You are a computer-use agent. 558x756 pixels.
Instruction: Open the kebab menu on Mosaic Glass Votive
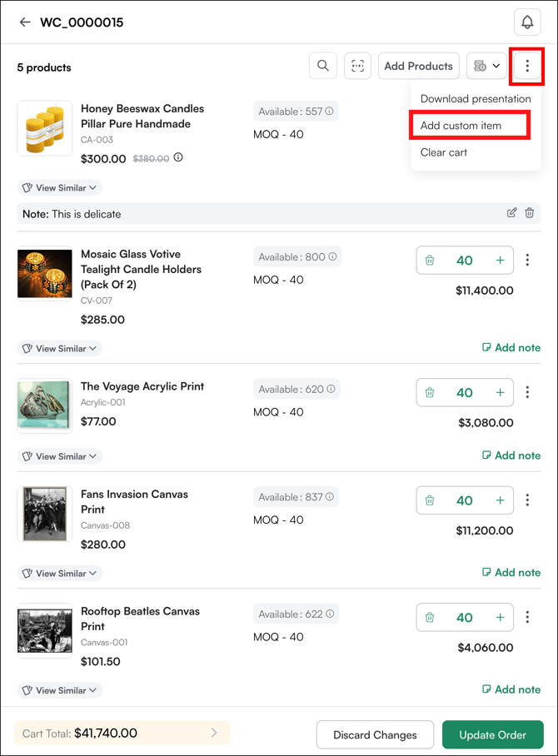click(528, 260)
